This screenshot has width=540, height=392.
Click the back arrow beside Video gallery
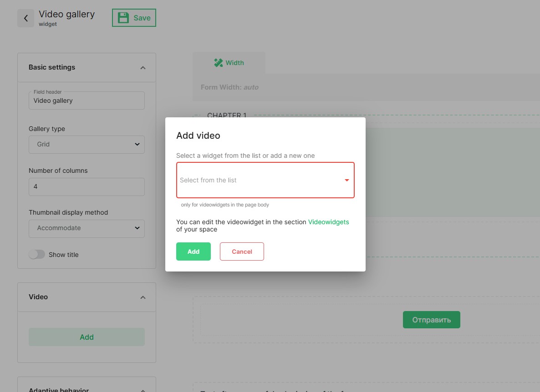[x=26, y=18]
